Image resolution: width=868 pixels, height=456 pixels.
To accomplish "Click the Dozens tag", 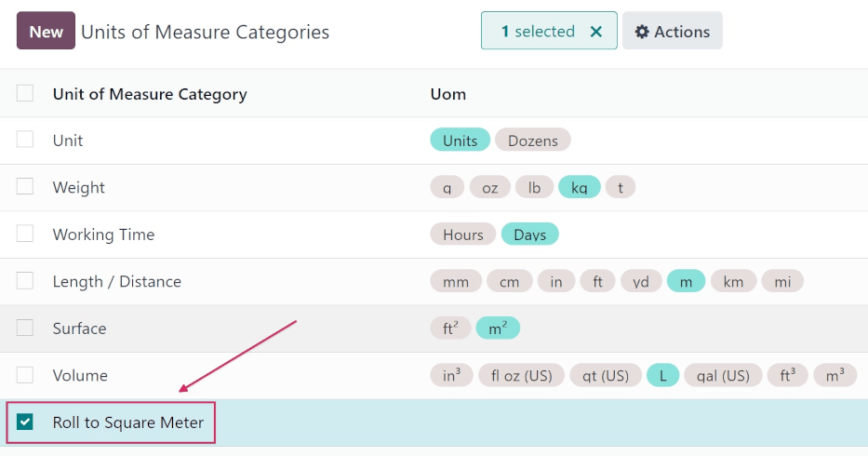I will pyautogui.click(x=533, y=141).
